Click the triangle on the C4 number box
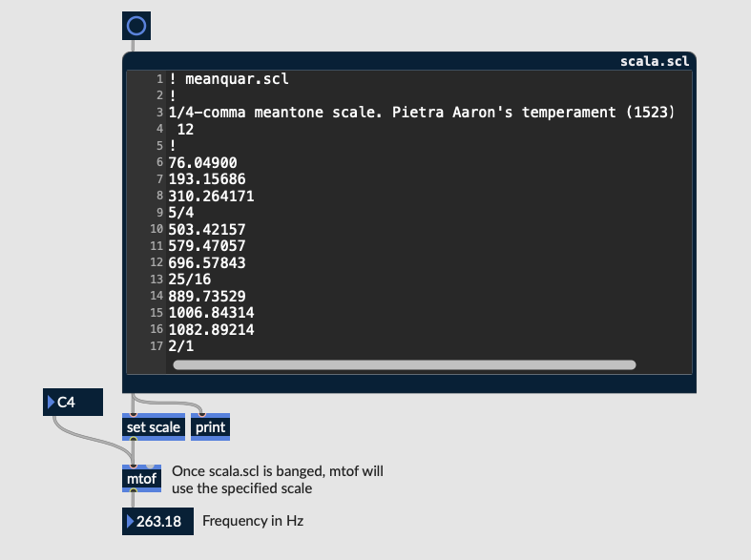751x560 pixels. click(x=51, y=403)
